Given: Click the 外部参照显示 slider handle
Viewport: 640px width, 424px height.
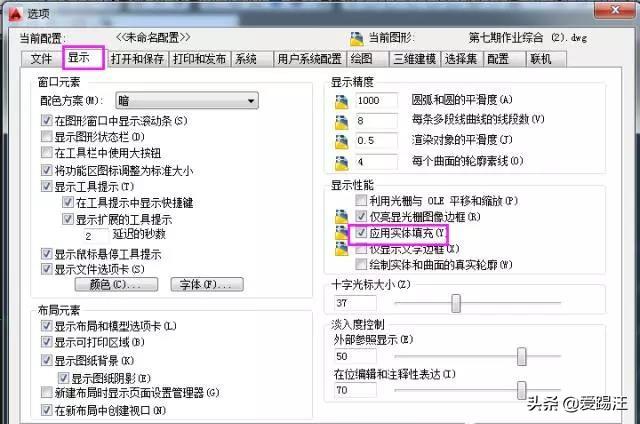Looking at the screenshot, I should pos(522,357).
